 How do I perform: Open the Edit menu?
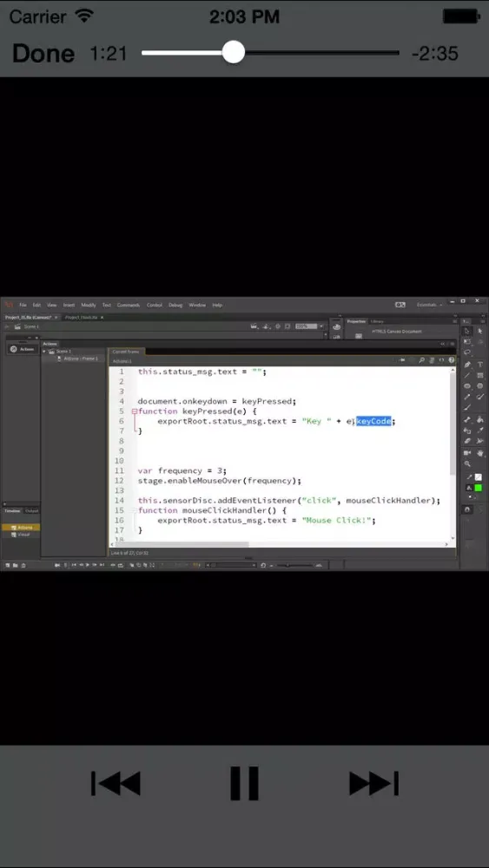coord(36,305)
